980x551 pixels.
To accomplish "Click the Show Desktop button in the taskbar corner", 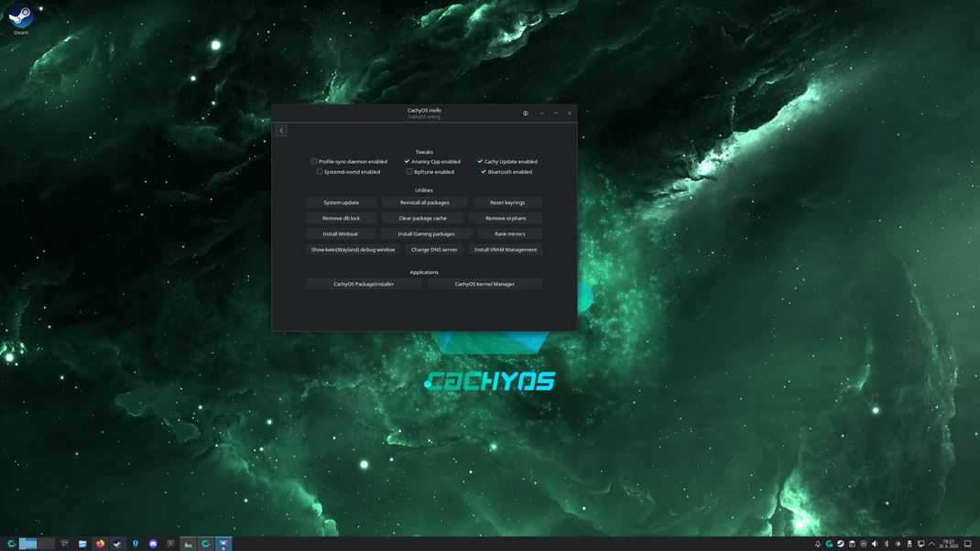I will click(967, 544).
